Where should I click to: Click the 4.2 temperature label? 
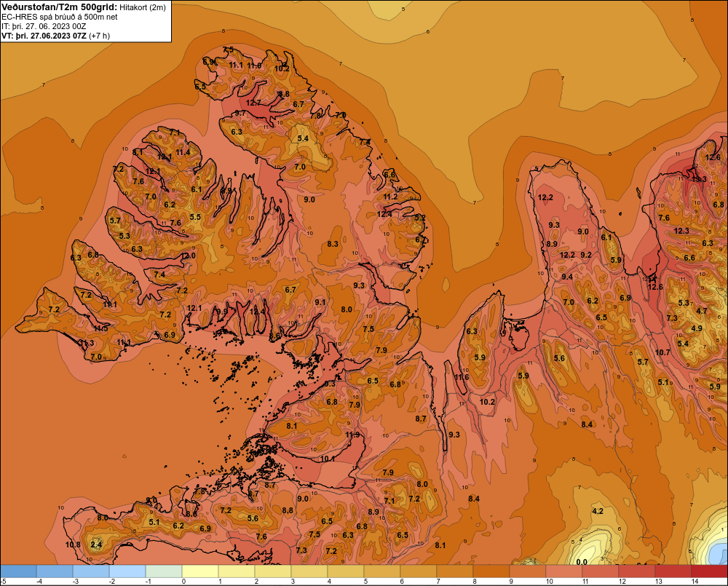[598, 511]
